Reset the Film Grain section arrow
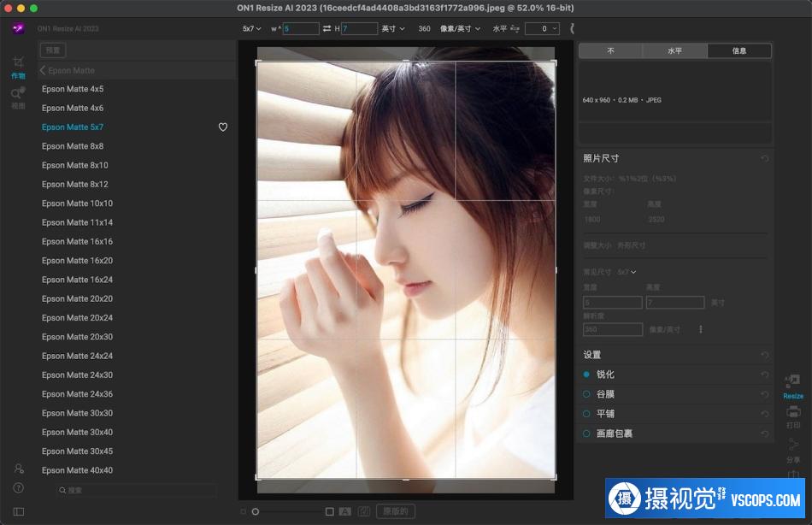This screenshot has height=525, width=812. pos(765,394)
